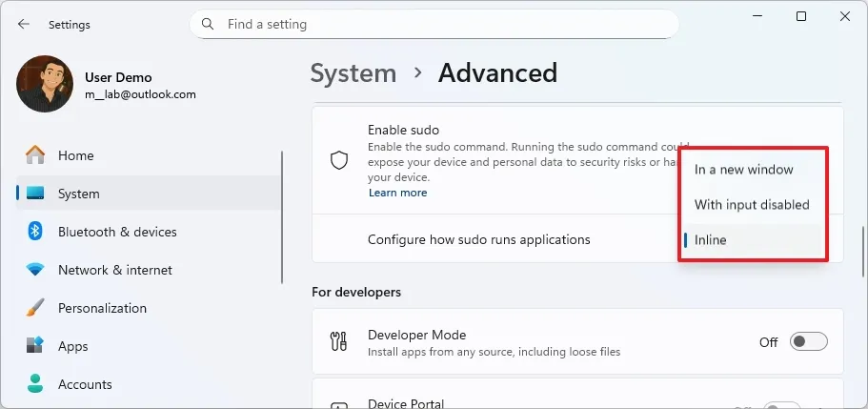Image resolution: width=868 pixels, height=409 pixels.
Task: Click the Developer Mode tools icon
Action: tap(339, 342)
